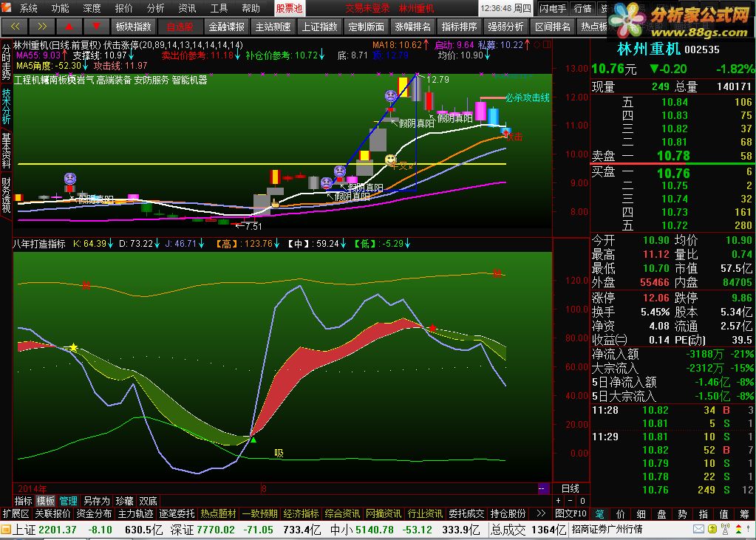The image size is (756, 540).
Task: Open the 功能 menu
Action: 61,8
